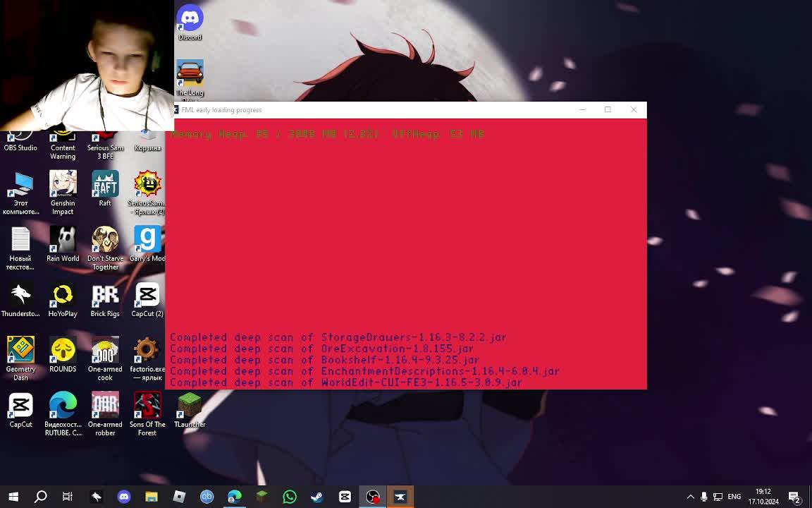Screen dimensions: 812x508
Task: Open taskbar Search
Action: 40,497
